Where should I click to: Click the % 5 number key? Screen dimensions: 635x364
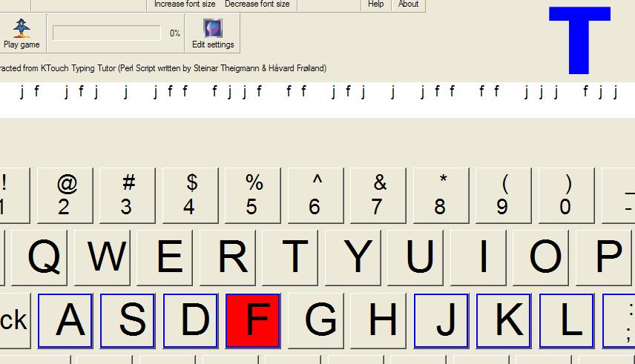(253, 196)
